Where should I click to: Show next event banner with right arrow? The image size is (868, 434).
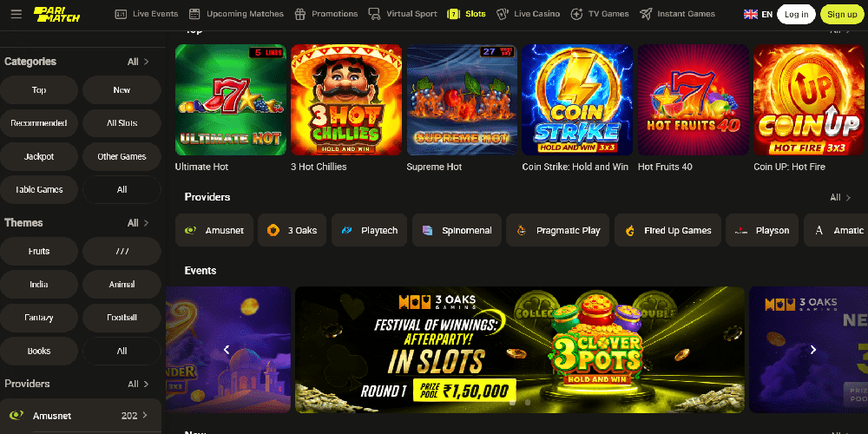click(x=813, y=350)
